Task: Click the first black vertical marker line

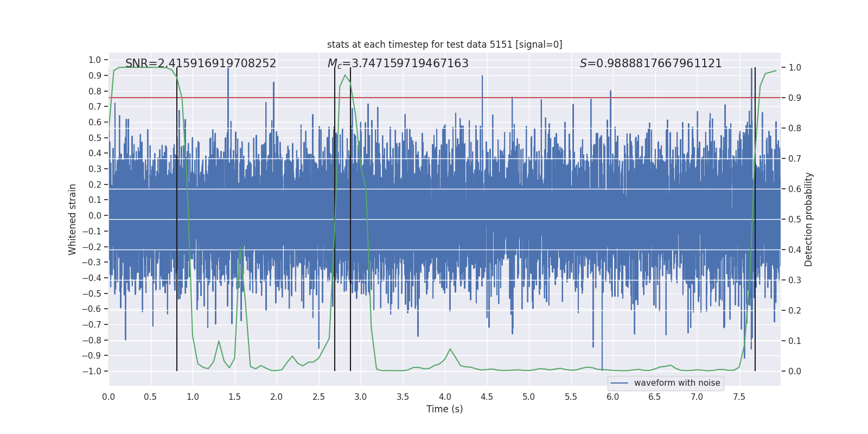Action: (177, 219)
